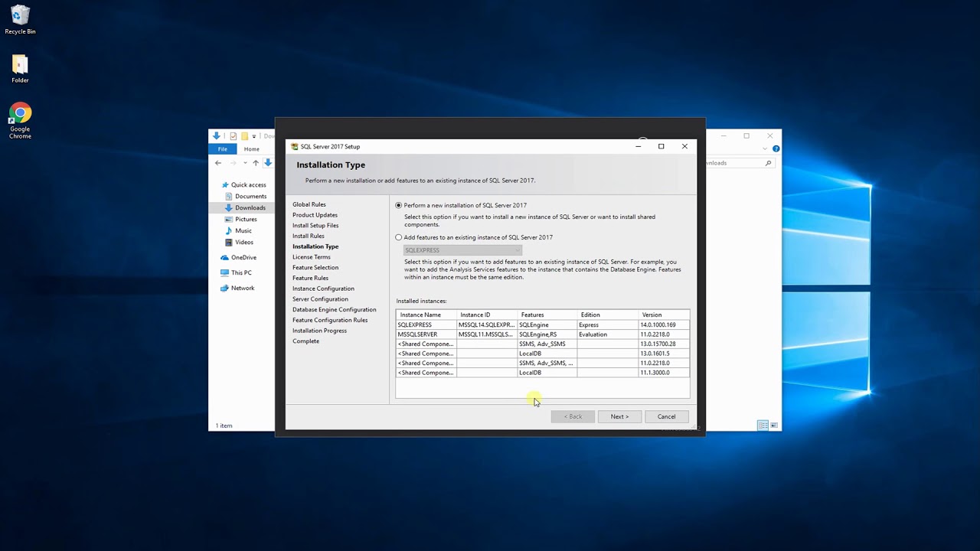Go back in the File Explorer window
Screen dimensions: 980x551
(x=218, y=163)
